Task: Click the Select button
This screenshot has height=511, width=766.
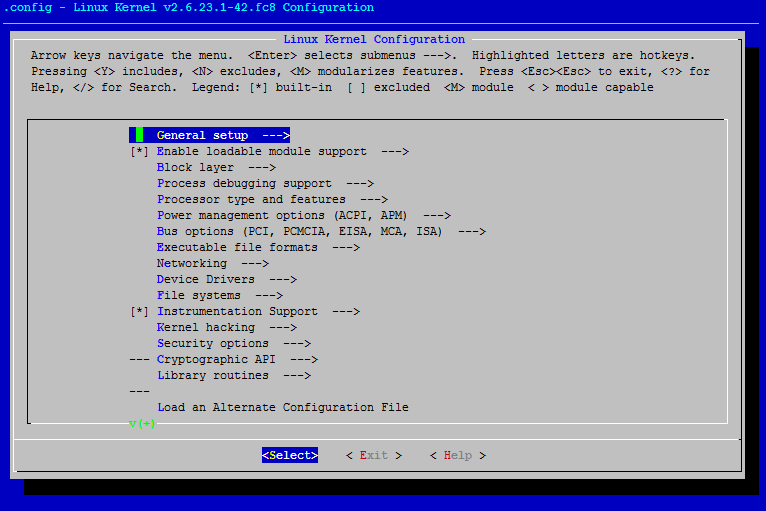Action: [290, 455]
